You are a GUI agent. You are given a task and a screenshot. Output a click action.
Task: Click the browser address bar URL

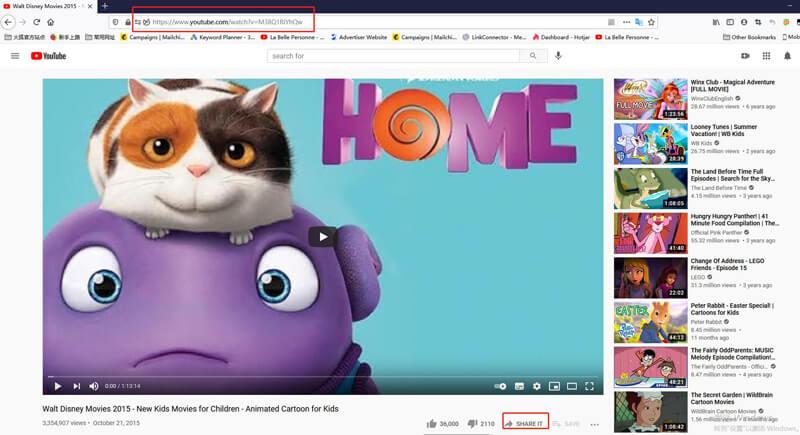(x=228, y=22)
